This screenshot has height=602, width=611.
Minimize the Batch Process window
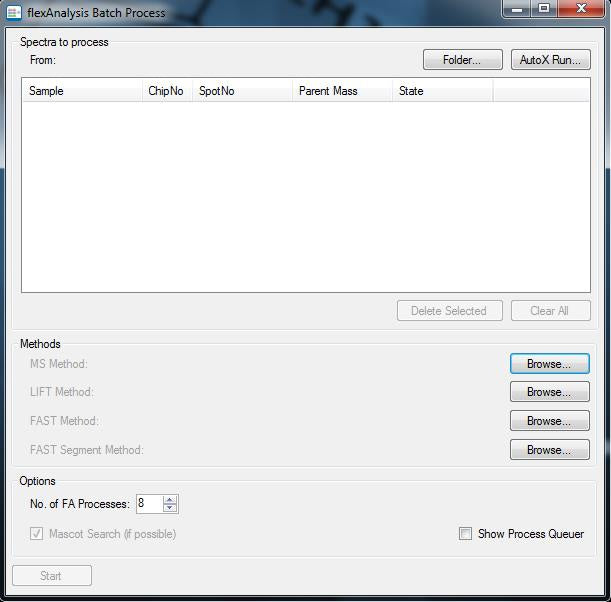tap(517, 9)
